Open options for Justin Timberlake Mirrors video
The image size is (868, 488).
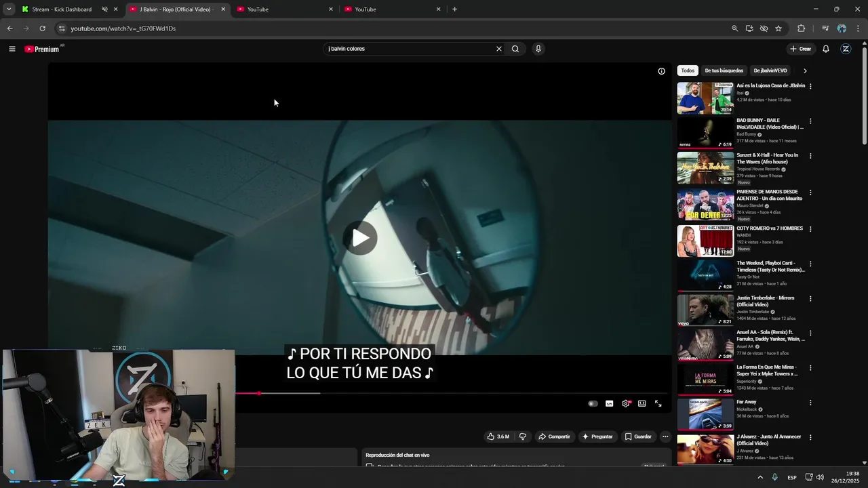coord(810,299)
